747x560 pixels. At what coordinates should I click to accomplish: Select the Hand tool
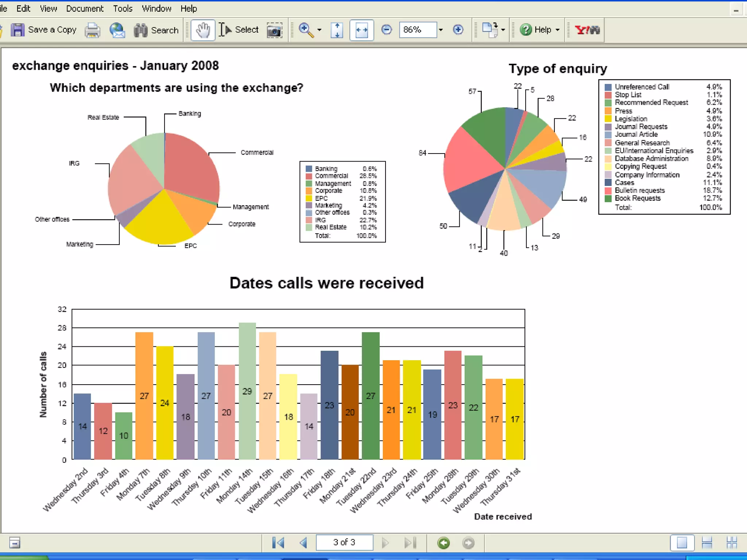tap(203, 30)
